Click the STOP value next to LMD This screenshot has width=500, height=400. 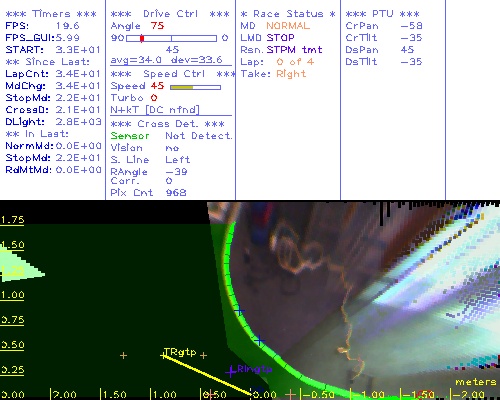coord(280,38)
